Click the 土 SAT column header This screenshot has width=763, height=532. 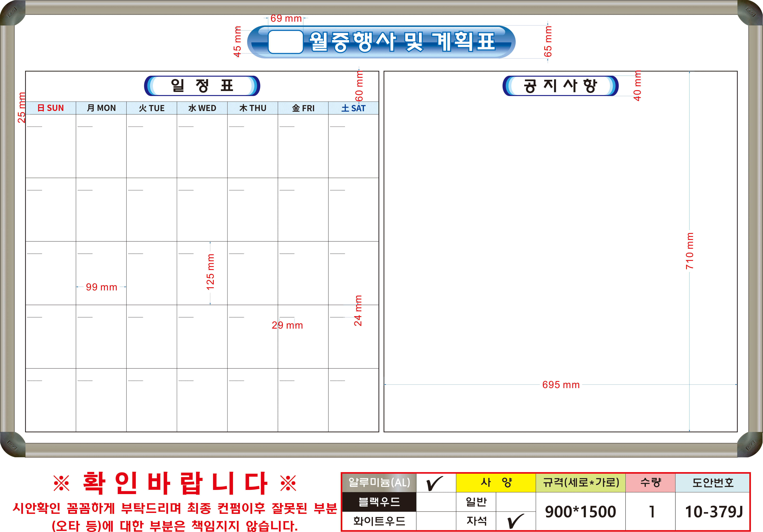pyautogui.click(x=354, y=108)
